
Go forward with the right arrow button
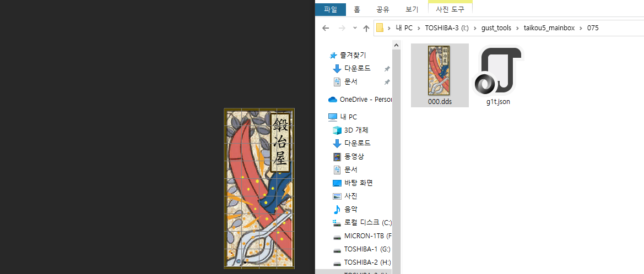pyautogui.click(x=342, y=28)
